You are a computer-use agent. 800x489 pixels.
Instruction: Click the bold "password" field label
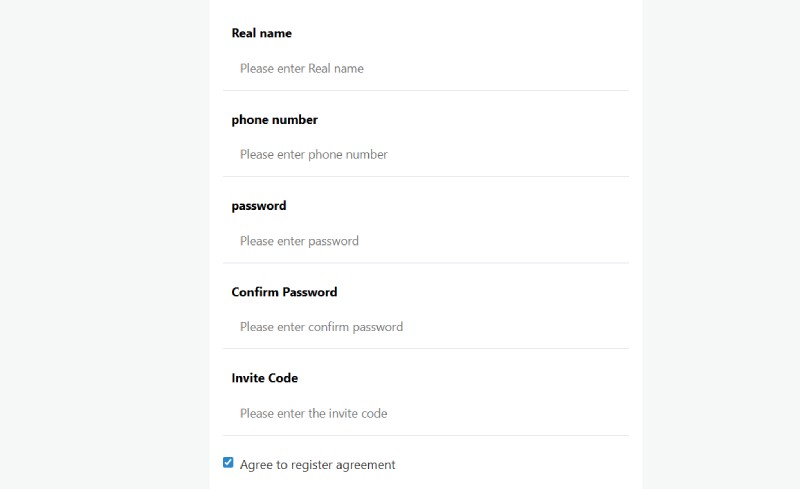pos(259,206)
